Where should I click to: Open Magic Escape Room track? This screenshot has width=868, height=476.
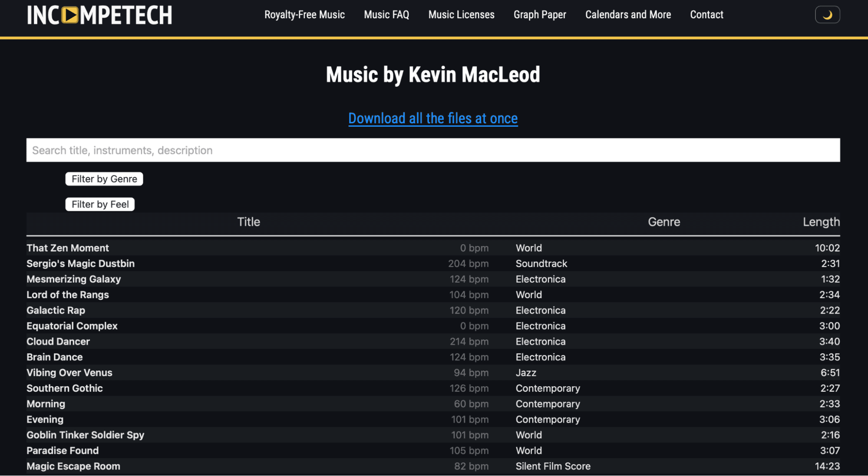click(x=73, y=466)
